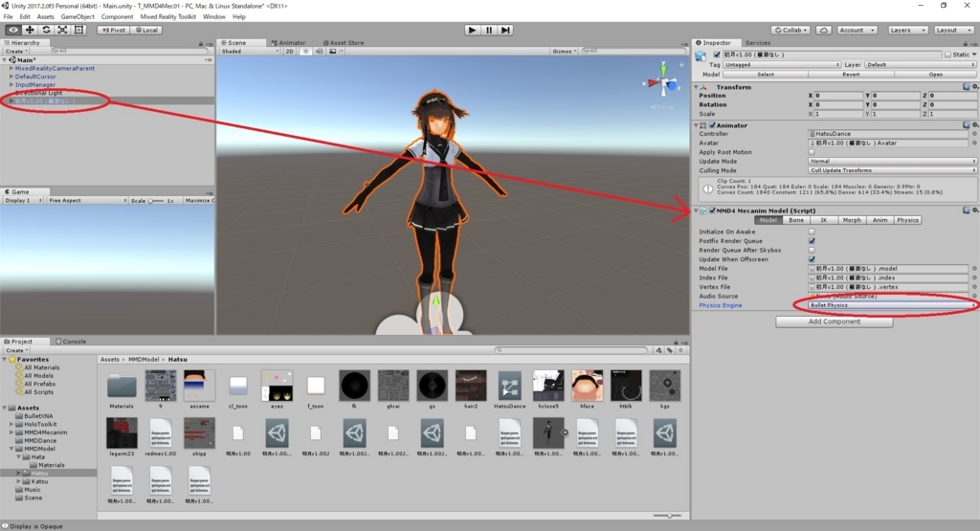Image resolution: width=980 pixels, height=531 pixels.
Task: Select the HatsuDance animator controller asset
Action: (509, 387)
